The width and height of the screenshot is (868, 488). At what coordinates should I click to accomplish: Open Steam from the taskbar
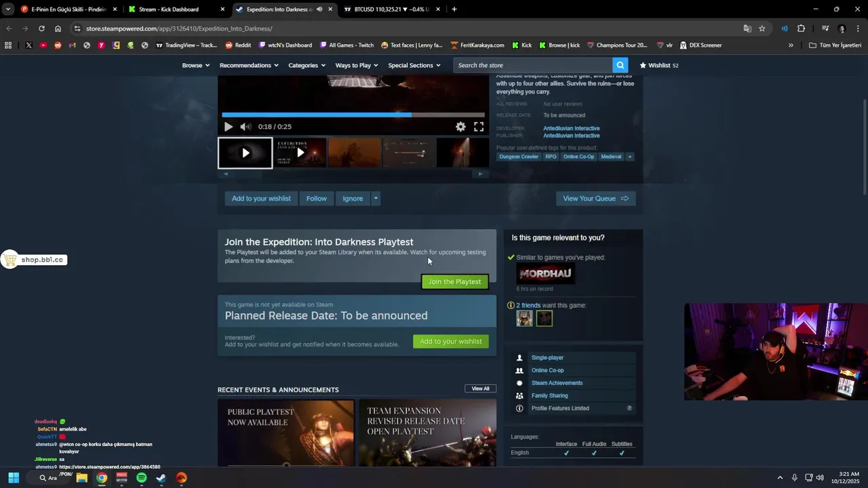pyautogui.click(x=161, y=478)
